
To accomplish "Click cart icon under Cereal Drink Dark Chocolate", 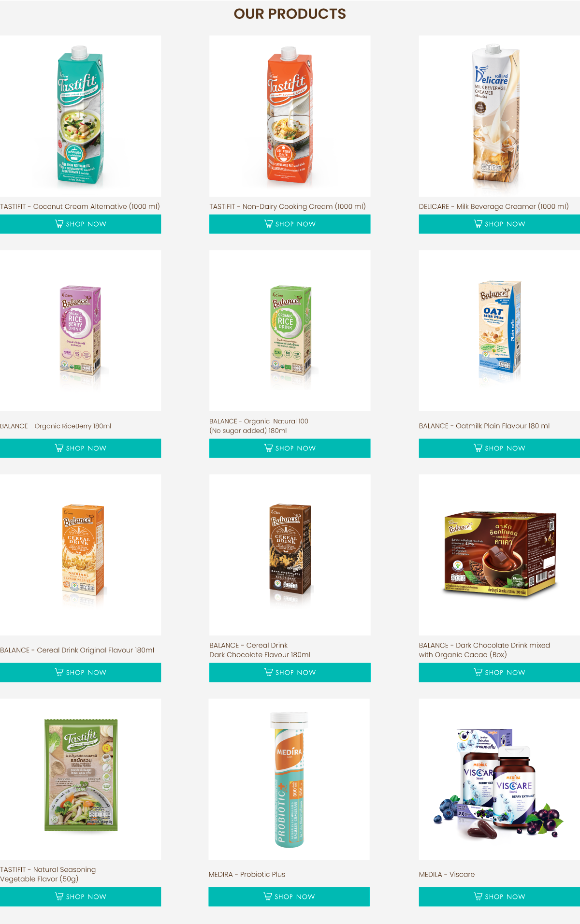I will [x=268, y=672].
